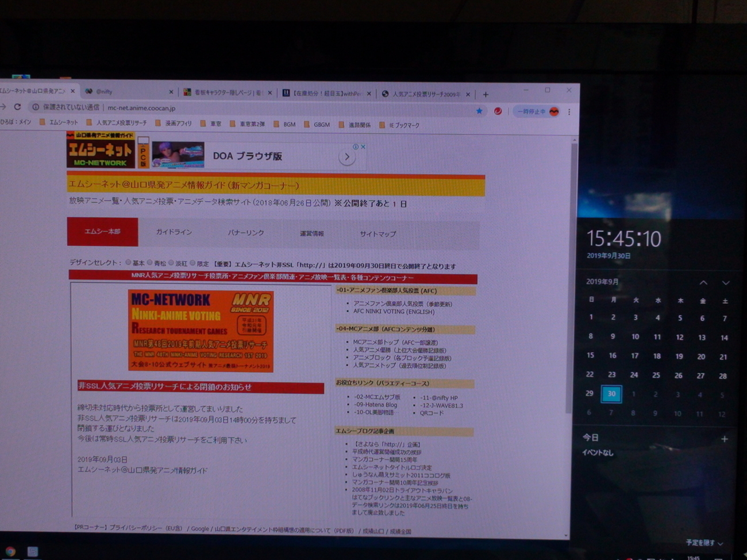Switch to the @nifty browser tab
Screen dimensions: 747x560
coord(128,92)
